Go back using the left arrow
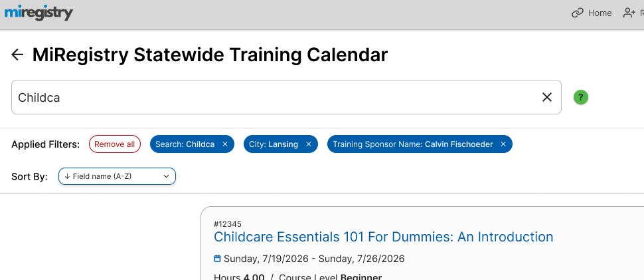Screen dimensions: 644x280 pos(18,55)
